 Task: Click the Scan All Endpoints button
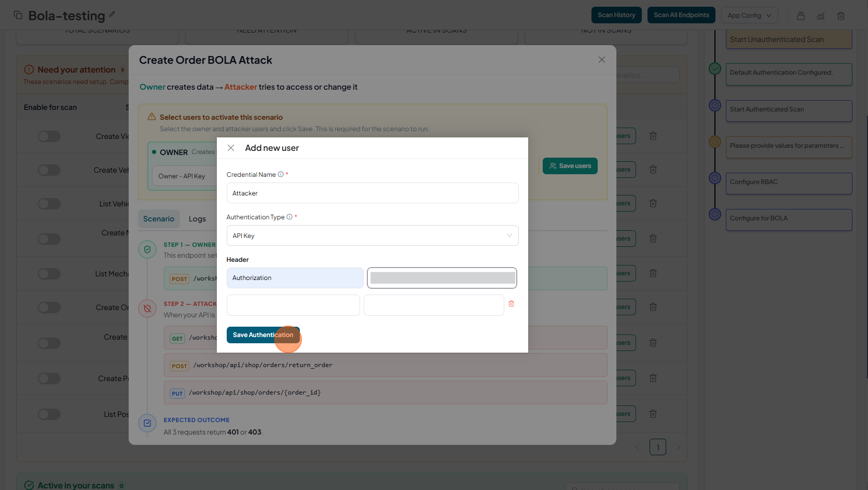pyautogui.click(x=681, y=15)
